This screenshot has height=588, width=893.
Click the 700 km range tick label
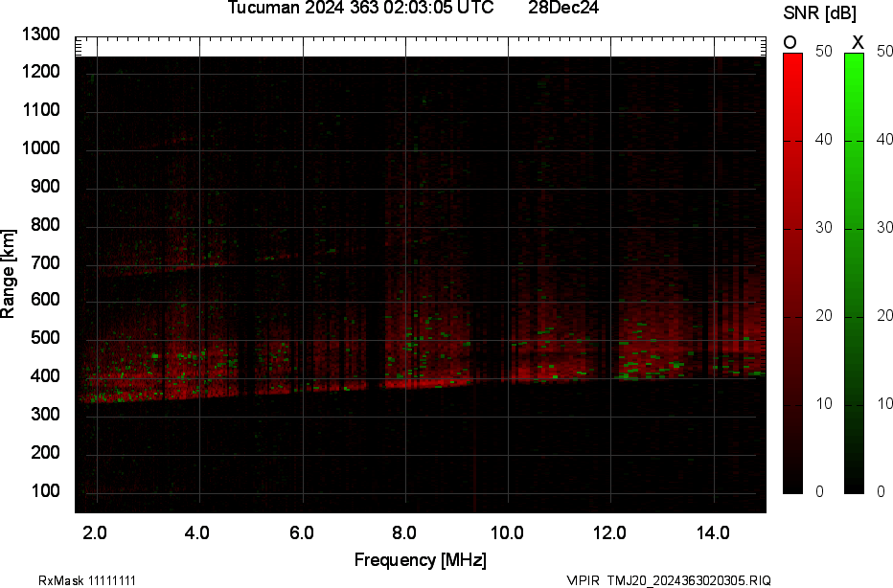pyautogui.click(x=46, y=262)
